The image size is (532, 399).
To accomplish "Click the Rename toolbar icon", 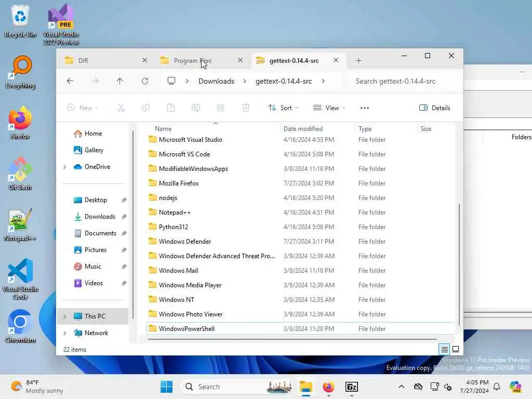I will click(196, 108).
